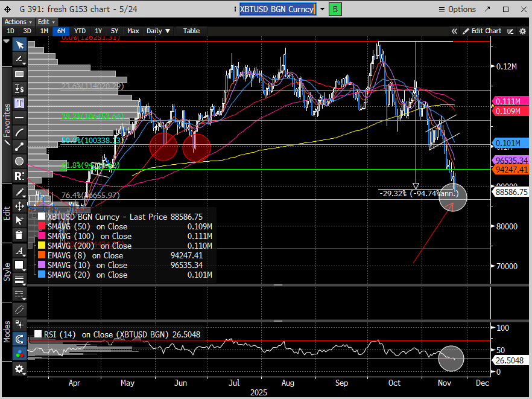The image size is (532, 399).
Task: Click the SMAVG (10) on Close legend row
Action: pyautogui.click(x=125, y=265)
